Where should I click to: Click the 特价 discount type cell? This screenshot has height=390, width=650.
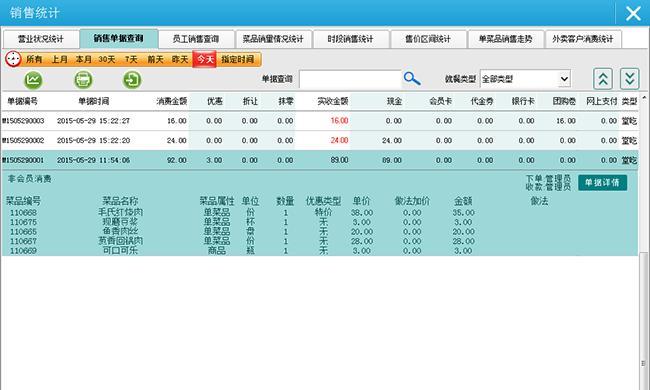tap(323, 212)
